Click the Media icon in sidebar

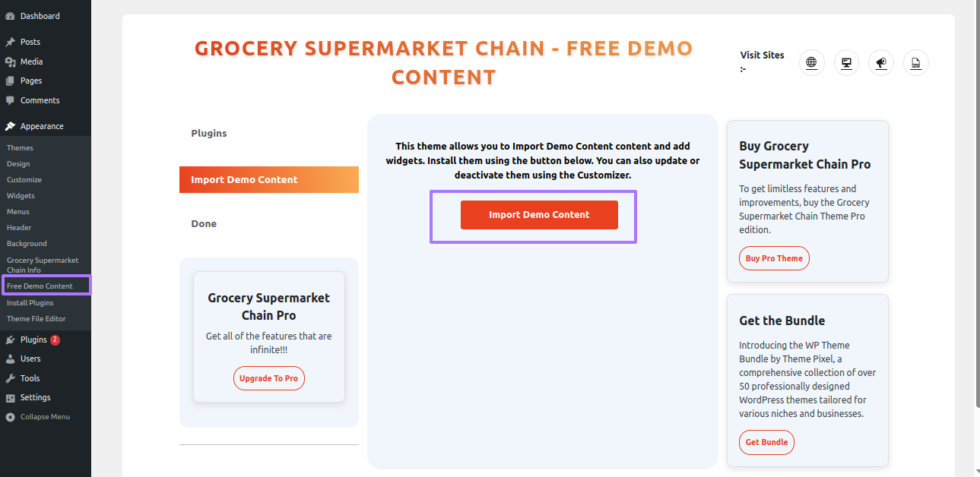coord(10,62)
